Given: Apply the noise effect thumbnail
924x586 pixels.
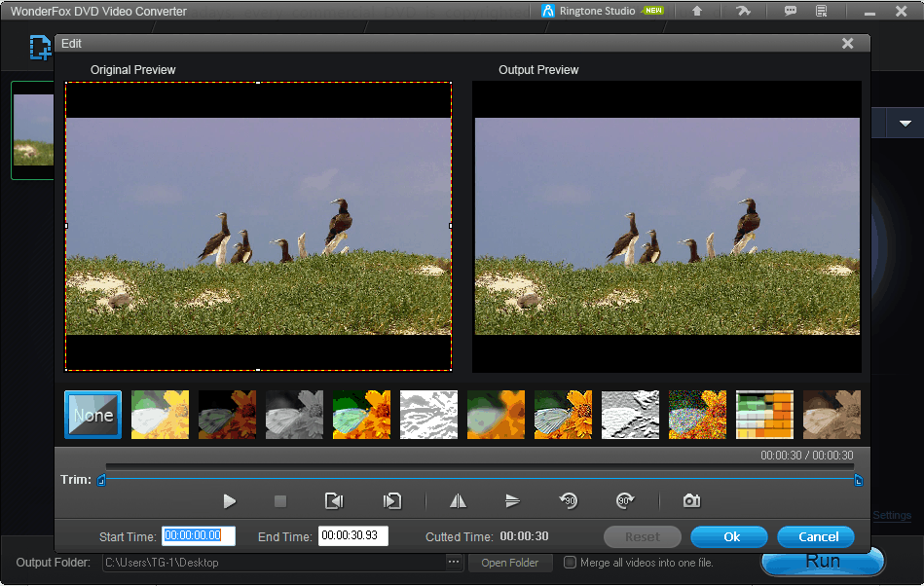Looking at the screenshot, I should point(698,415).
